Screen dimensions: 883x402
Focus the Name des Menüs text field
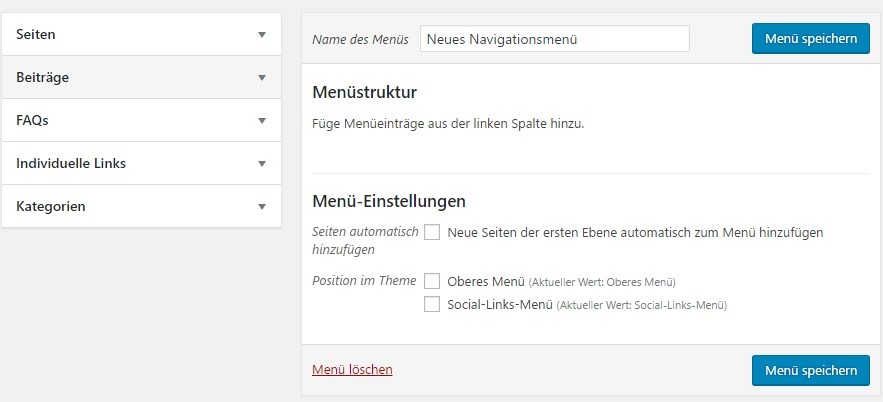555,39
